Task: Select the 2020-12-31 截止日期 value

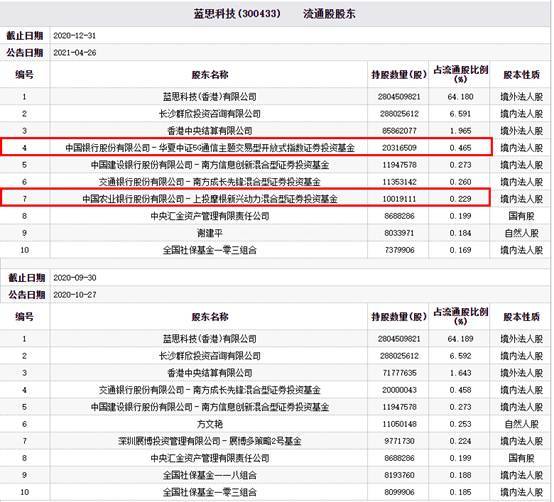Action: point(75,36)
